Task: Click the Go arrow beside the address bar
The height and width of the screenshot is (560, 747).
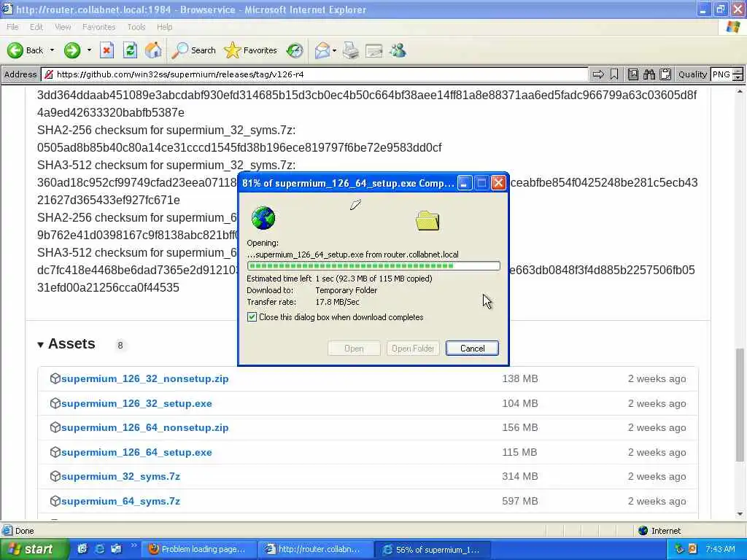Action: point(598,74)
